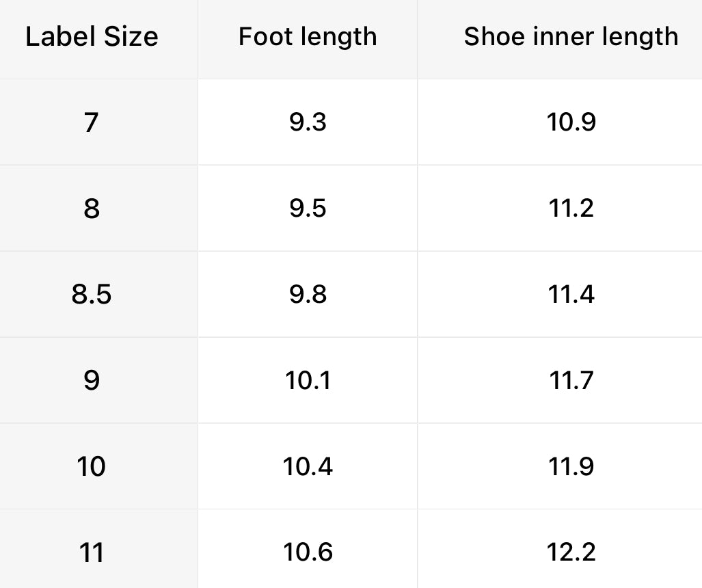Screen dimensions: 702x588
Task: Select label size 8 cell
Action: pos(92,208)
